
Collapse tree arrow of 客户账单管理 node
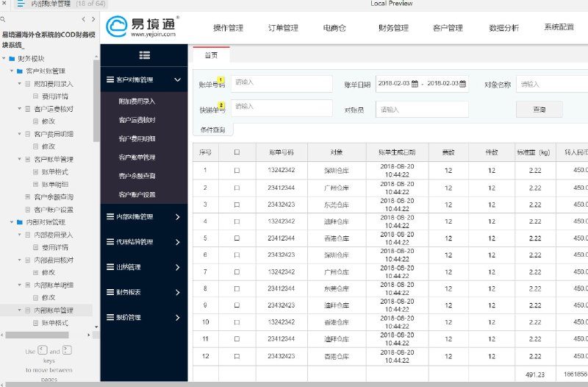[x=20, y=159]
